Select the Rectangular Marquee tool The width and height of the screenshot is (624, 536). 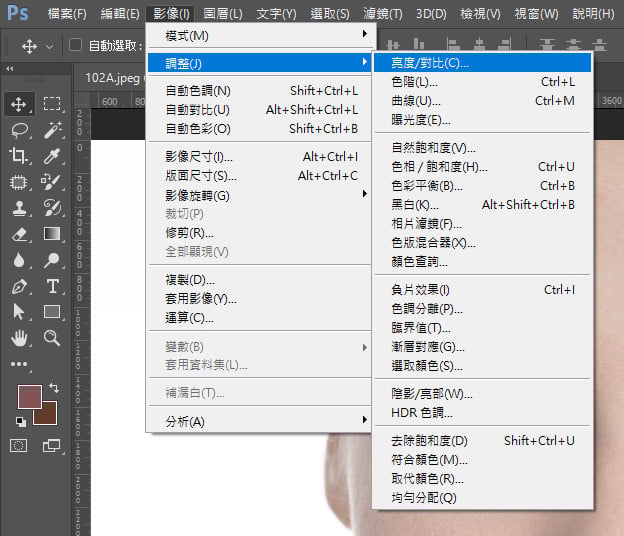click(x=52, y=104)
